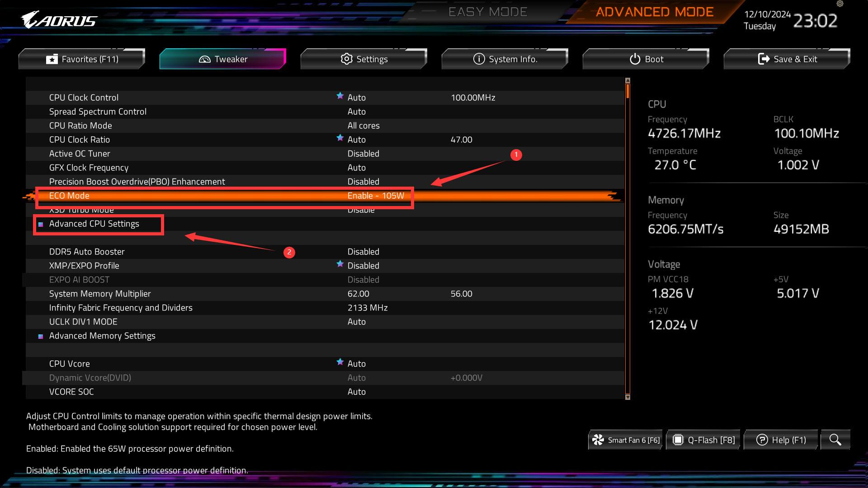Expand Advanced CPU Settings submenu
The image size is (868, 488).
[x=94, y=224]
